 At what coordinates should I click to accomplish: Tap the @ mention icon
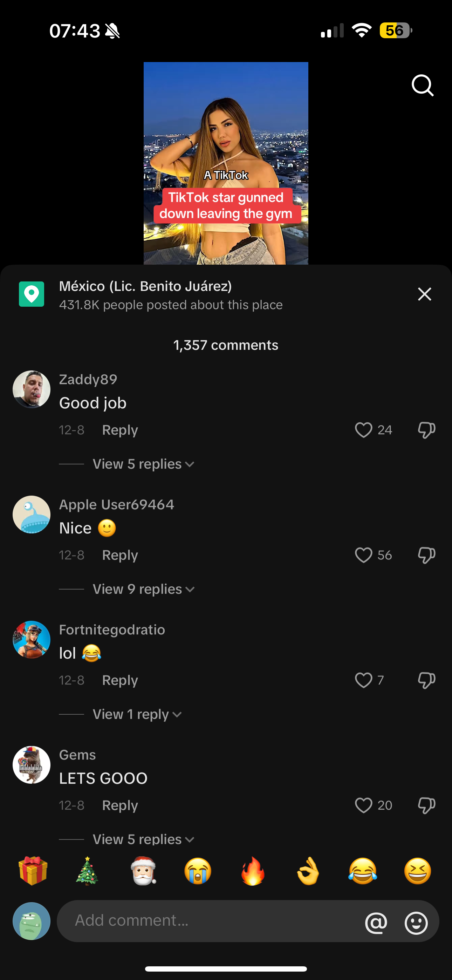[x=376, y=923]
